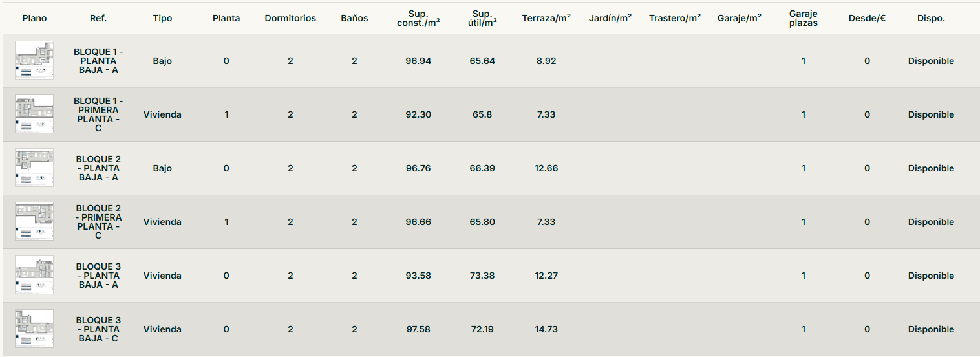Image resolution: width=980 pixels, height=357 pixels.
Task: Select the BLOQUE 3 - PLANTA BAJA - C reference
Action: [98, 329]
